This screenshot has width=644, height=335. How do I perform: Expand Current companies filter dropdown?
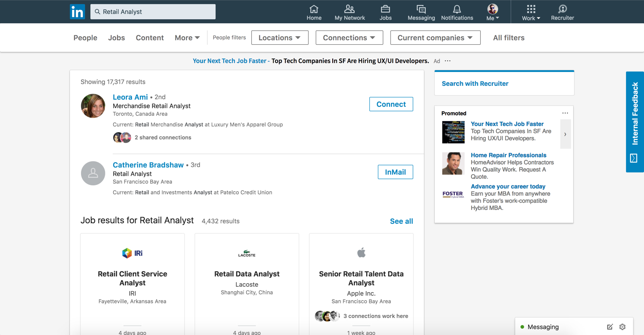coord(435,38)
